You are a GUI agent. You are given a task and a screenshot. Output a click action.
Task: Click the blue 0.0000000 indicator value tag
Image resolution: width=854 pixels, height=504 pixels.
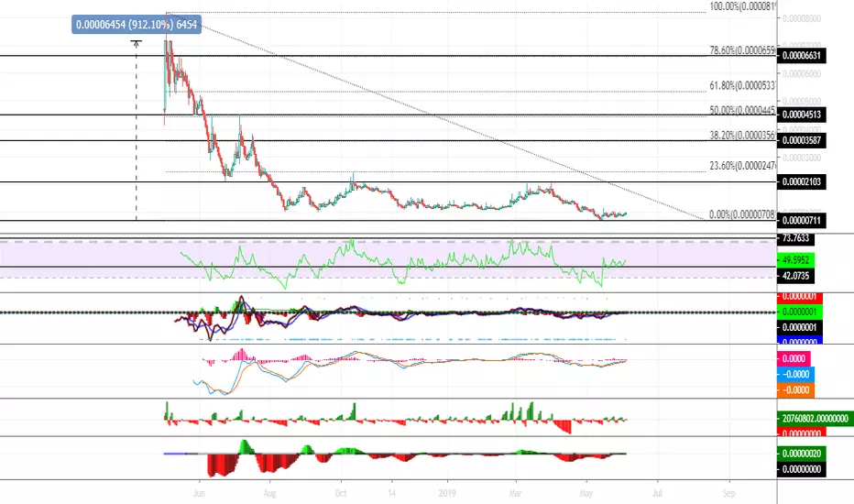pyautogui.click(x=800, y=340)
